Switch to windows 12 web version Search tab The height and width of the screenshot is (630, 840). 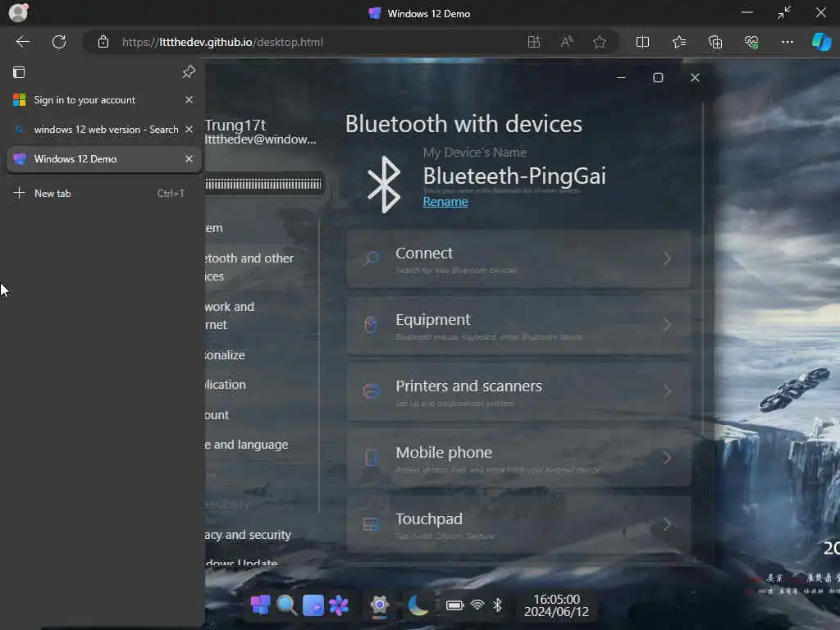coord(104,129)
